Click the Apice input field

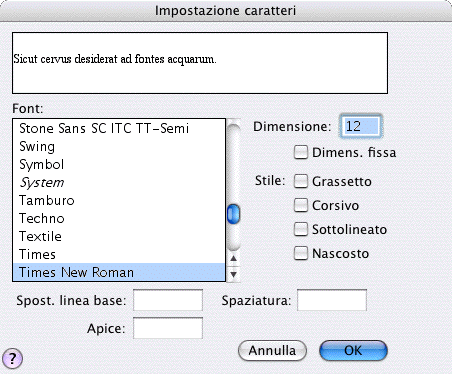(x=168, y=328)
